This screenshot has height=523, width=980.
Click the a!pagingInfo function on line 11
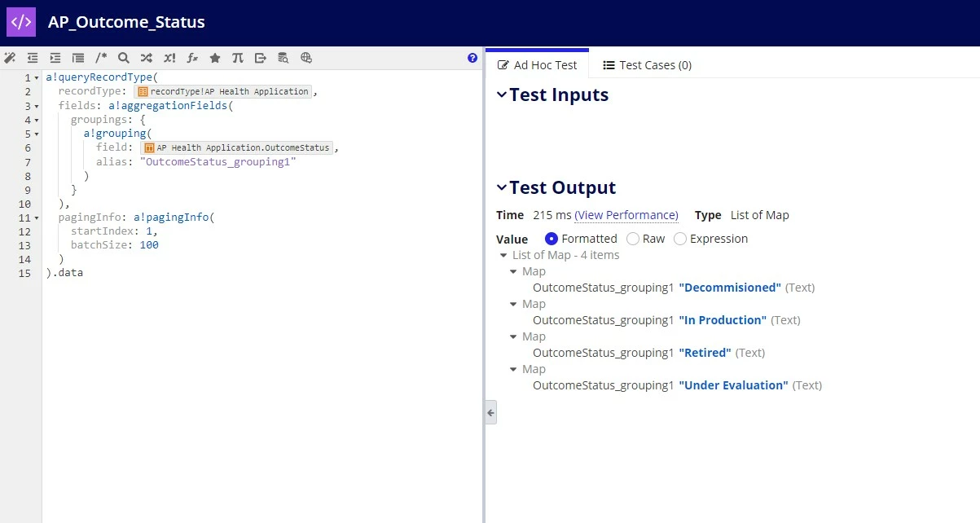point(170,218)
